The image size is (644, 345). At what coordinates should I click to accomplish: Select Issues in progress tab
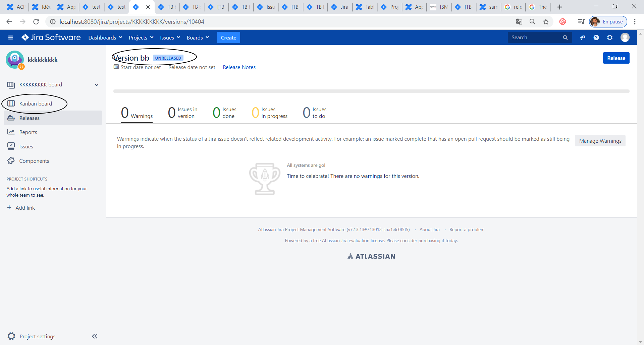(270, 113)
